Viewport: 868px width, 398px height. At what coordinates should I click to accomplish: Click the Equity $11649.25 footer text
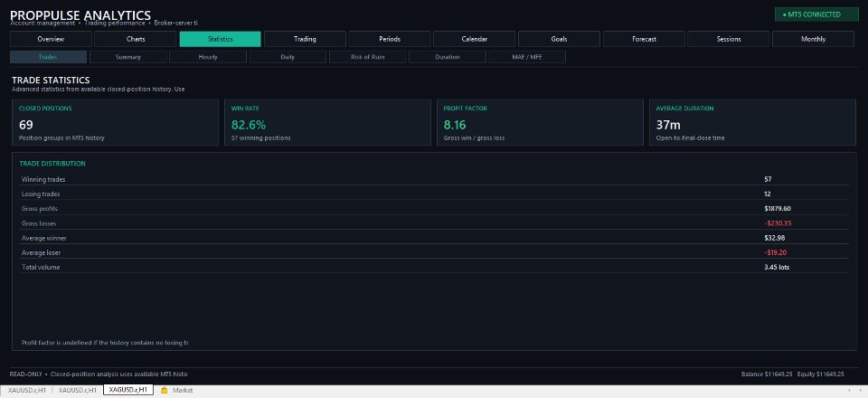tap(821, 374)
